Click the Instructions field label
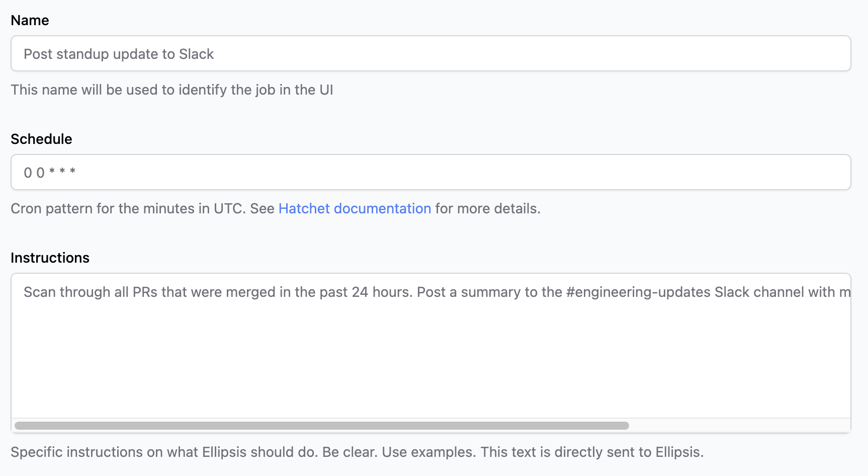The height and width of the screenshot is (476, 868). [50, 258]
